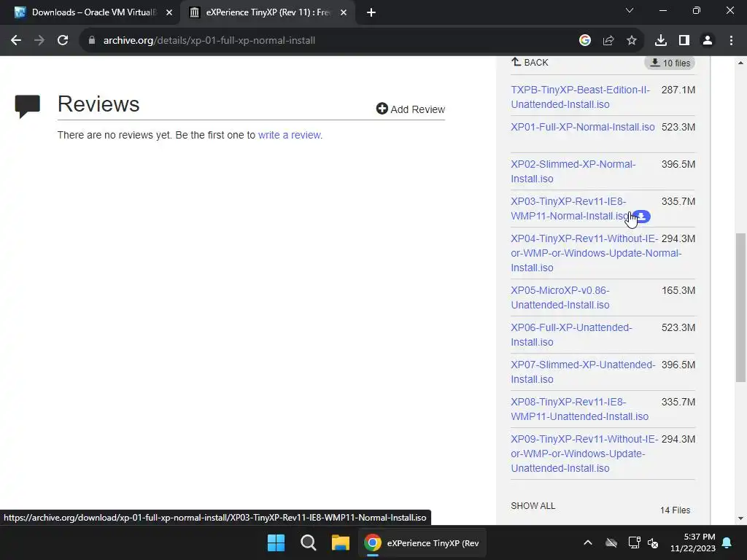Click the Reviews speech bubble icon

[x=28, y=106]
